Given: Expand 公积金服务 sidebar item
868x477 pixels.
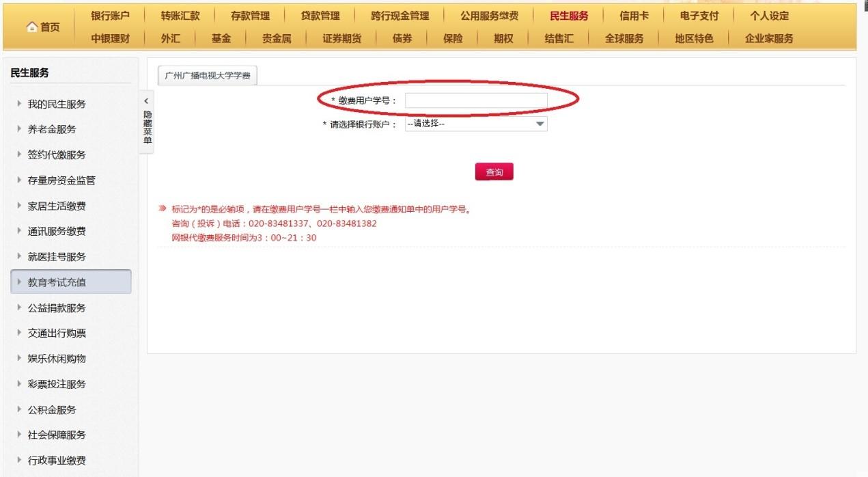Looking at the screenshot, I should [x=71, y=409].
